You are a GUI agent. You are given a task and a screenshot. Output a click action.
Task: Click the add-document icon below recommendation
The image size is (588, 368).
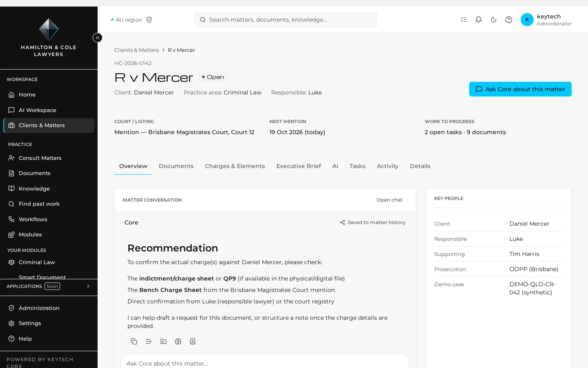click(x=193, y=341)
